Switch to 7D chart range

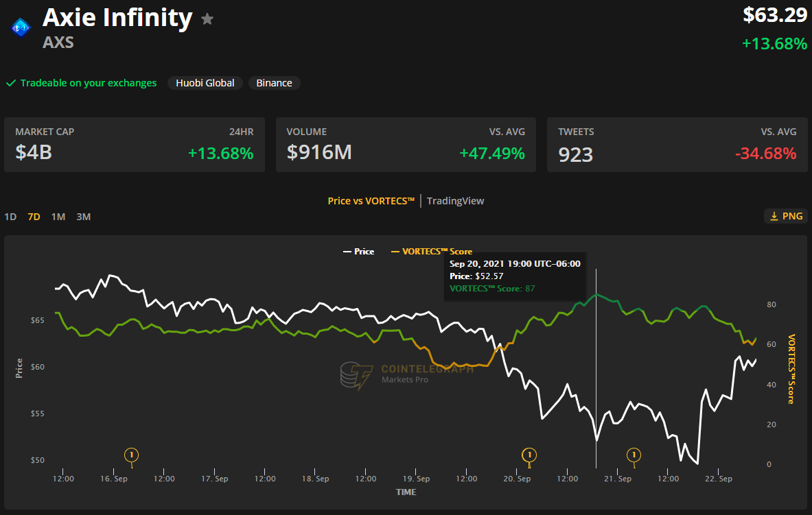(x=34, y=217)
